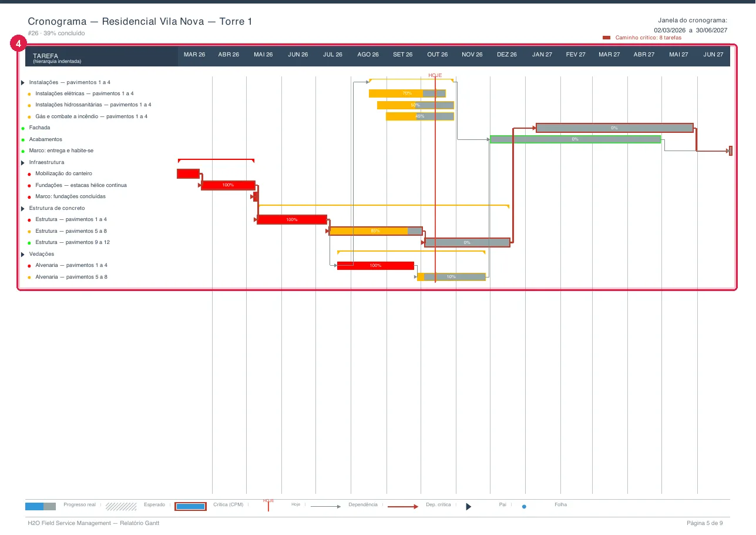Click the Instalações elétricas 70% bar
This screenshot has width=756, height=535.
click(407, 93)
